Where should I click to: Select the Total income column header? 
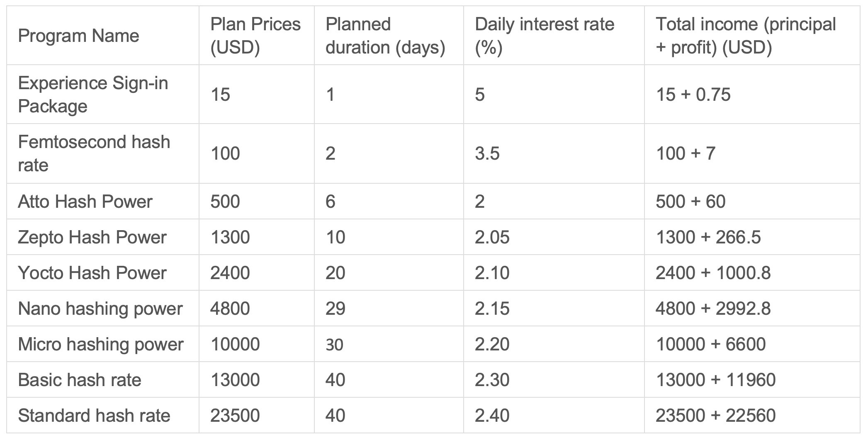(x=745, y=36)
